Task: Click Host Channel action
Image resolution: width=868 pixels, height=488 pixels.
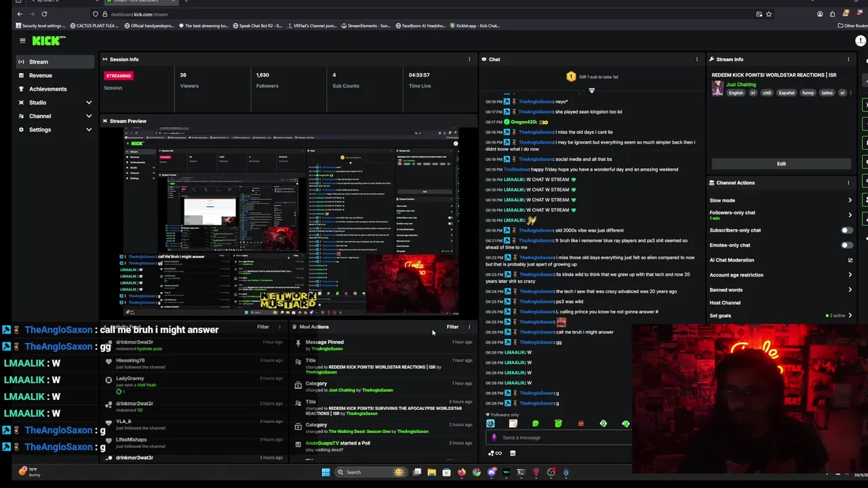Action: (725, 302)
